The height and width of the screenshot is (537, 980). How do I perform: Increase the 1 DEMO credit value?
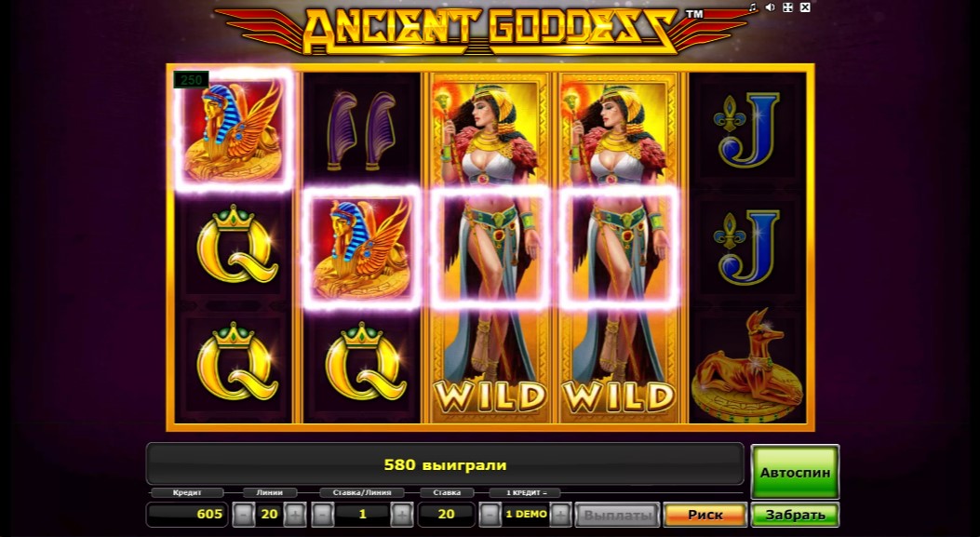[560, 515]
